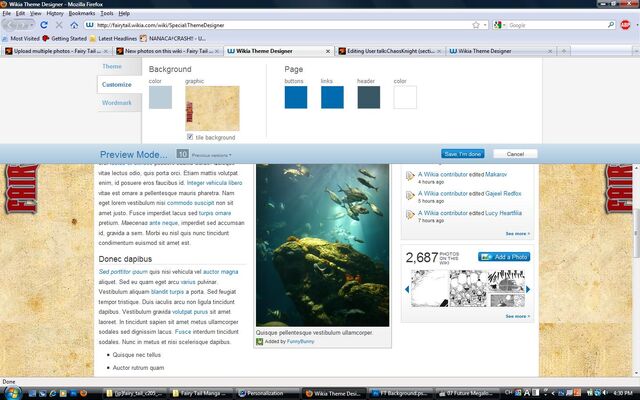Click the Add a Photo button
The image size is (640, 400).
click(x=504, y=257)
